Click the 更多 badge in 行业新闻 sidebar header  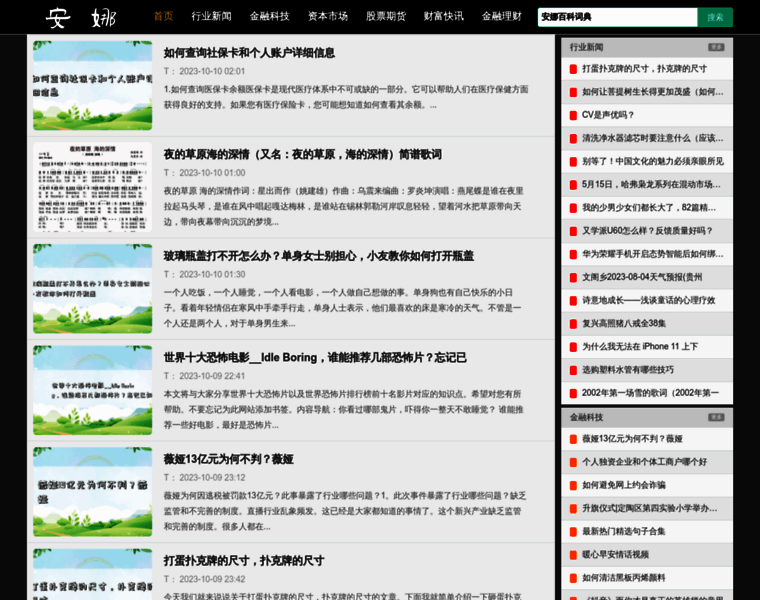point(716,47)
